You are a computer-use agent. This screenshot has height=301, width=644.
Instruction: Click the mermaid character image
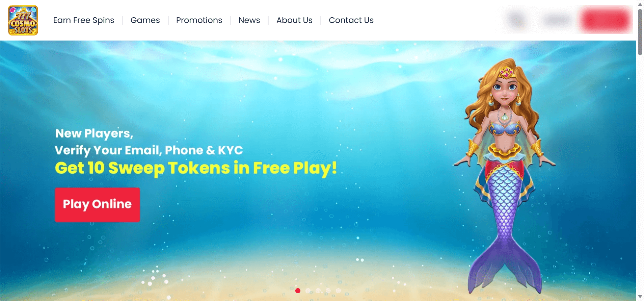[x=505, y=176]
